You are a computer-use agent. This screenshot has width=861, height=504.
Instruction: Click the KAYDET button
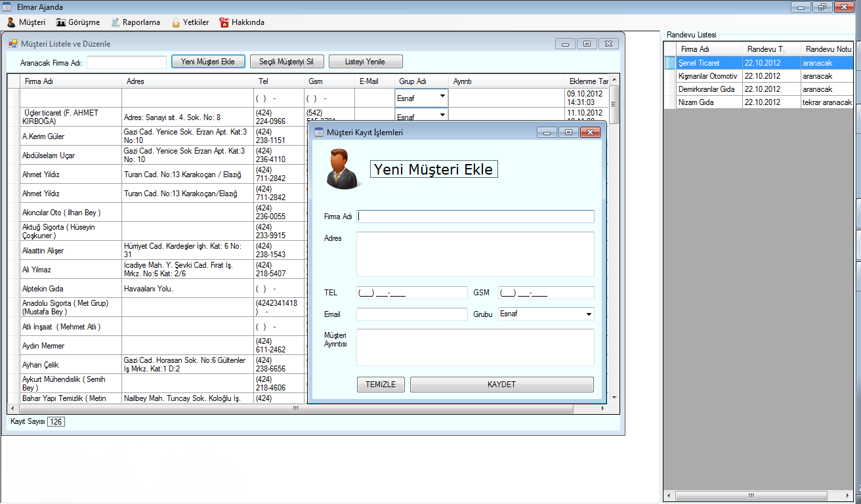501,385
